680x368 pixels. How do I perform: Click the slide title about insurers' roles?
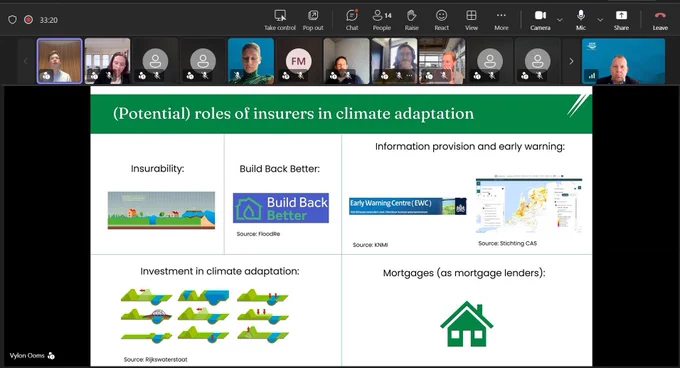(293, 114)
